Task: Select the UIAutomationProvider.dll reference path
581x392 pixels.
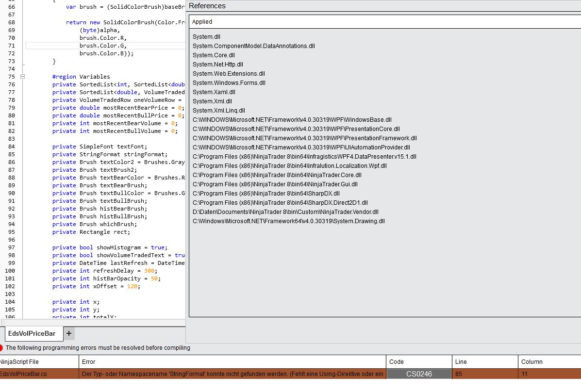Action: click(301, 147)
